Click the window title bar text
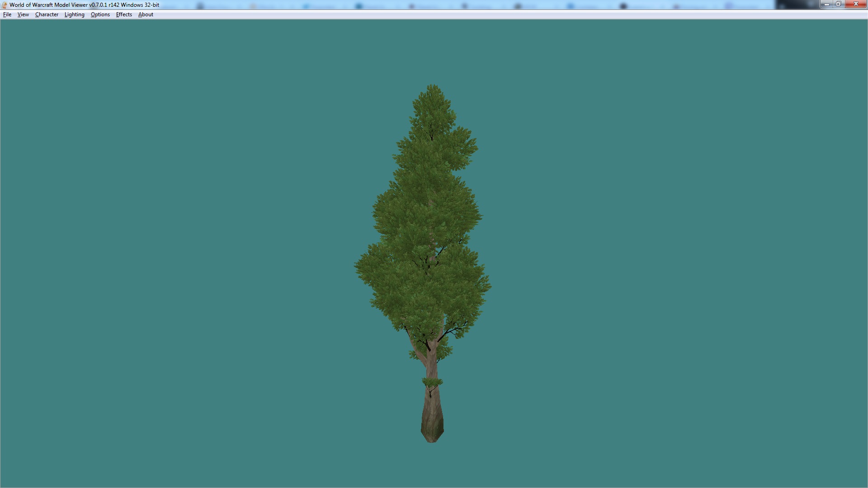The image size is (868, 488). click(x=85, y=5)
